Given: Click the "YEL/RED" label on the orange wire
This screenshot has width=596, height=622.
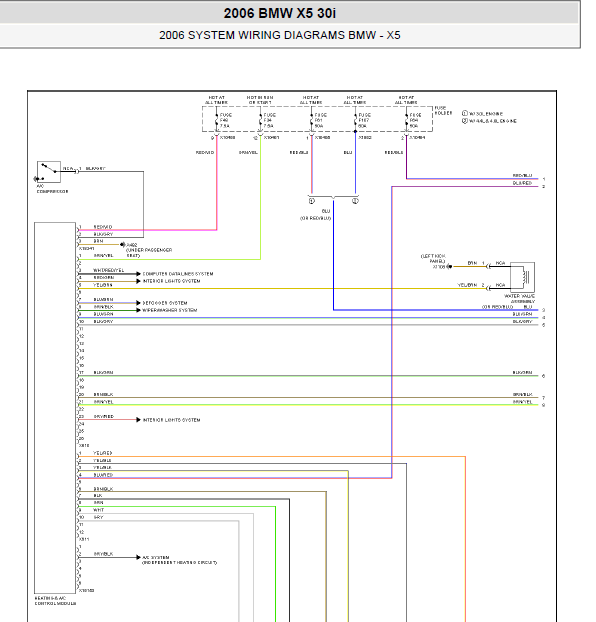Looking at the screenshot, I should pyautogui.click(x=103, y=453).
